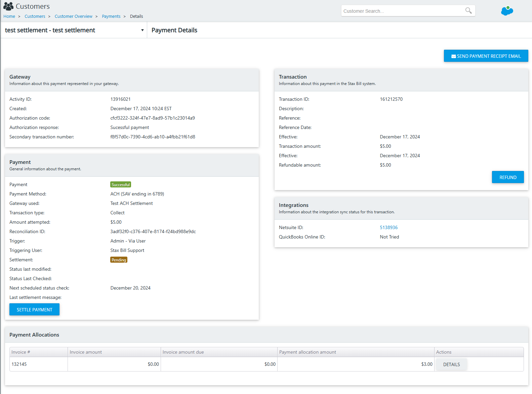Open Netsuite ID 5138936 link
Image resolution: width=532 pixels, height=394 pixels.
(x=388, y=228)
